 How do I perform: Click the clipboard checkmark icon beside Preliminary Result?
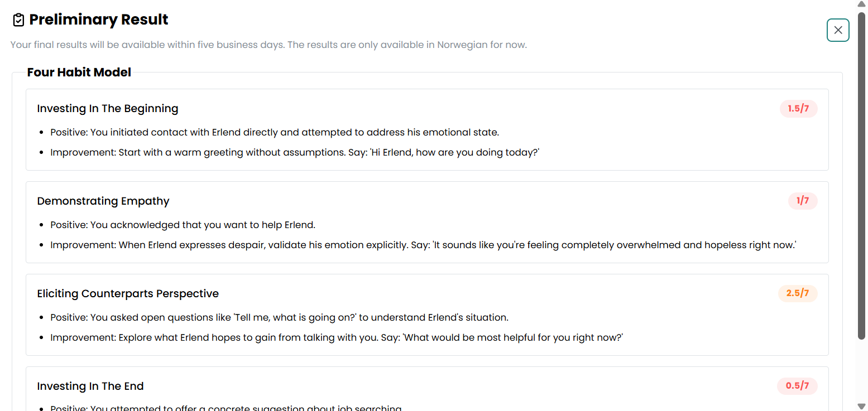[x=18, y=19]
